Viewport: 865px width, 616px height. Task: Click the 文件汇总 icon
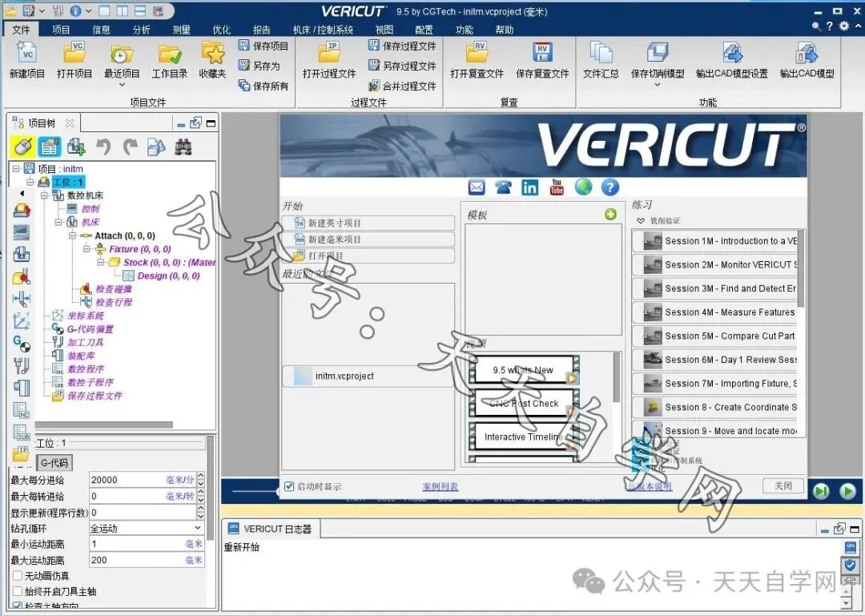point(601,53)
